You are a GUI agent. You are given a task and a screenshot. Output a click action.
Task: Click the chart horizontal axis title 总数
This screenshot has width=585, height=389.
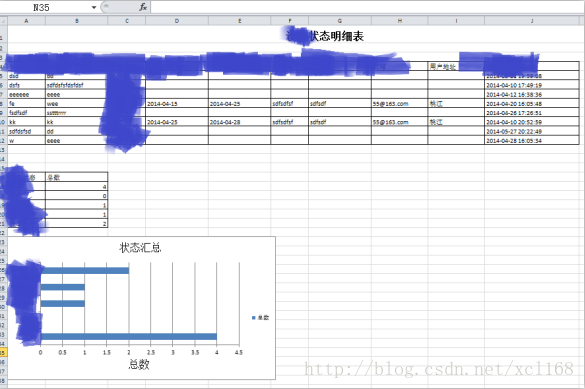[139, 364]
